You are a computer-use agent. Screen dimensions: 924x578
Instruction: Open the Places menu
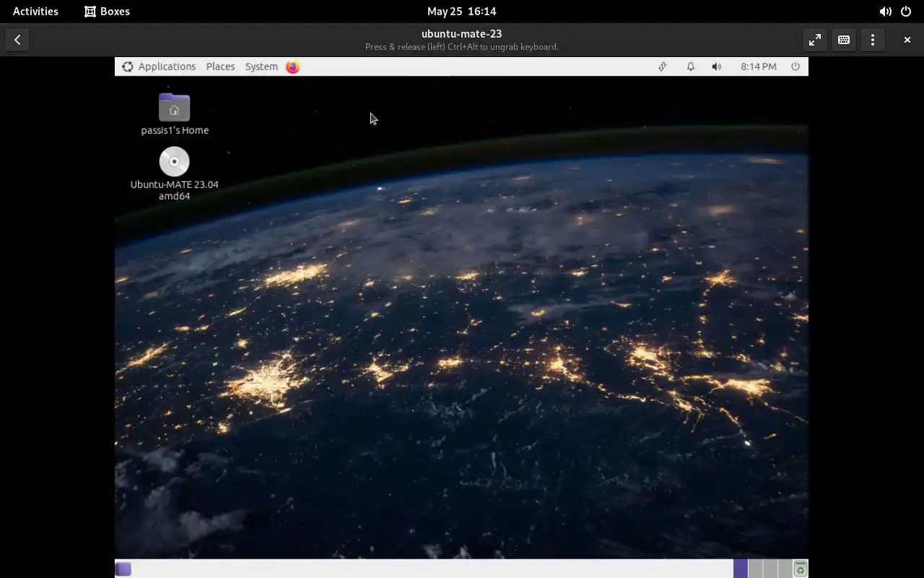coord(220,66)
